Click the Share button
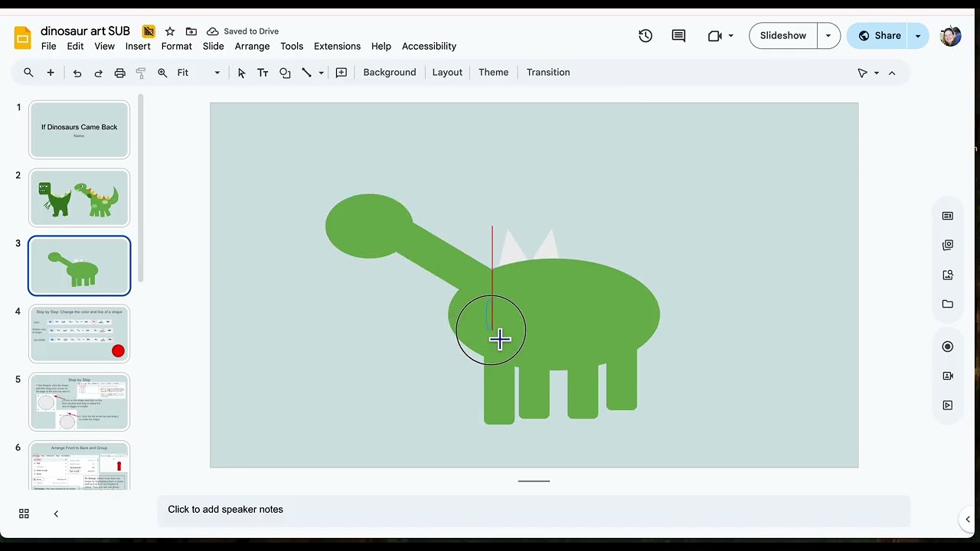Screen dimensions: 980x551 click(x=880, y=35)
